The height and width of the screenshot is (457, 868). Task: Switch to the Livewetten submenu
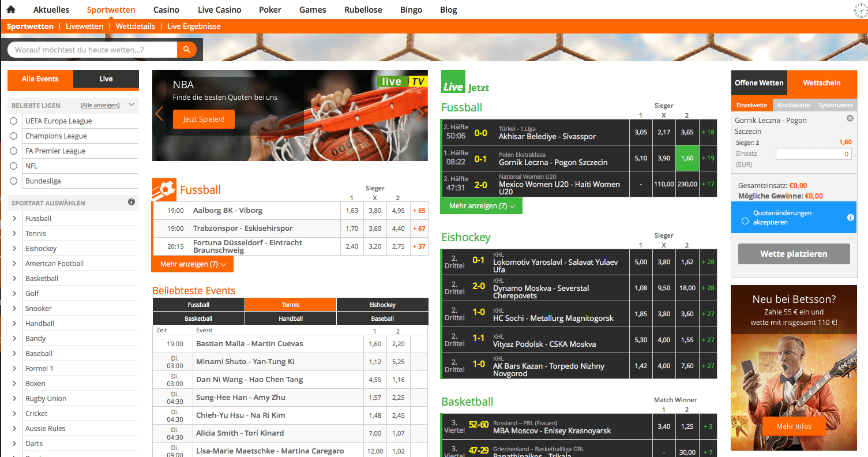(84, 26)
